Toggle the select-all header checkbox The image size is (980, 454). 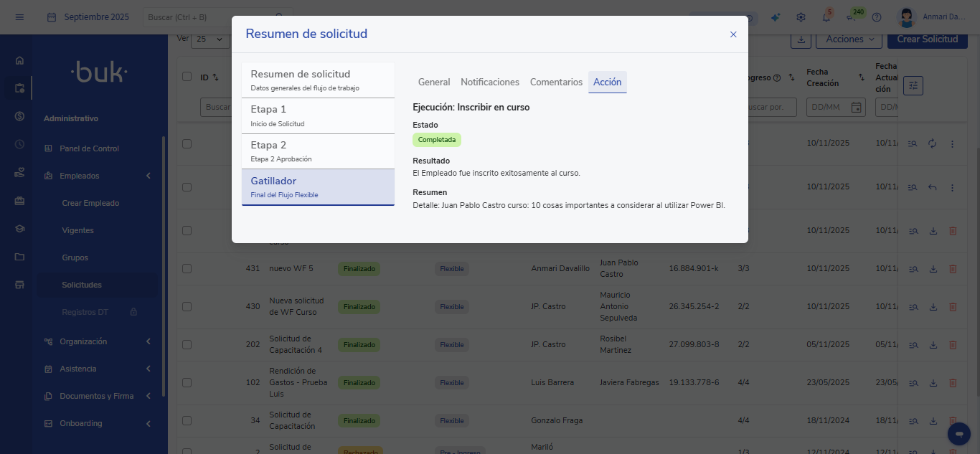click(187, 77)
